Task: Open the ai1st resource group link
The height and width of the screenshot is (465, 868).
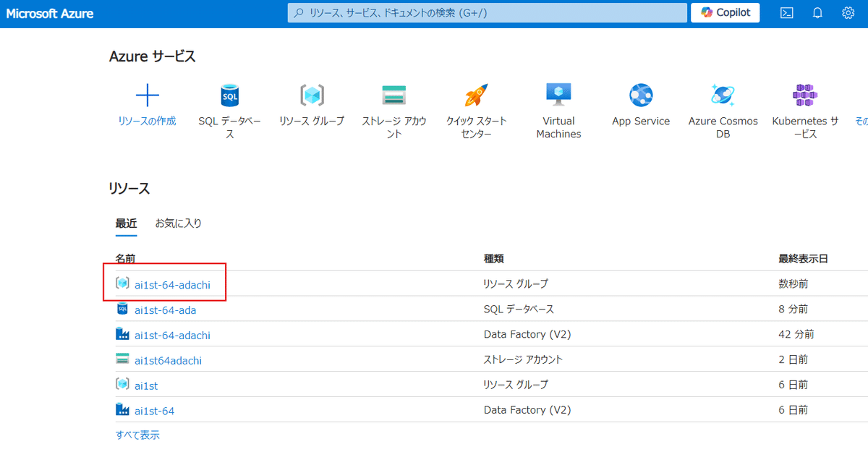Action: [146, 386]
